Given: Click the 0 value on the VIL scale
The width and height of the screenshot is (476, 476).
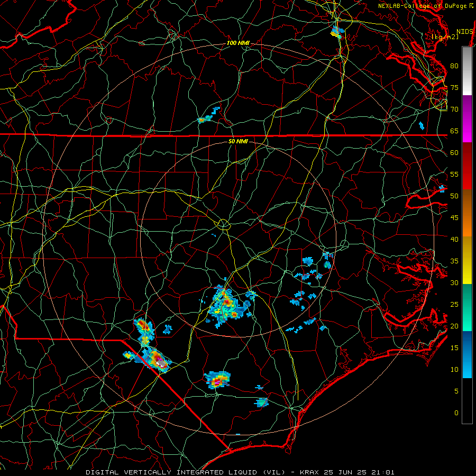Looking at the screenshot, I should tap(456, 413).
